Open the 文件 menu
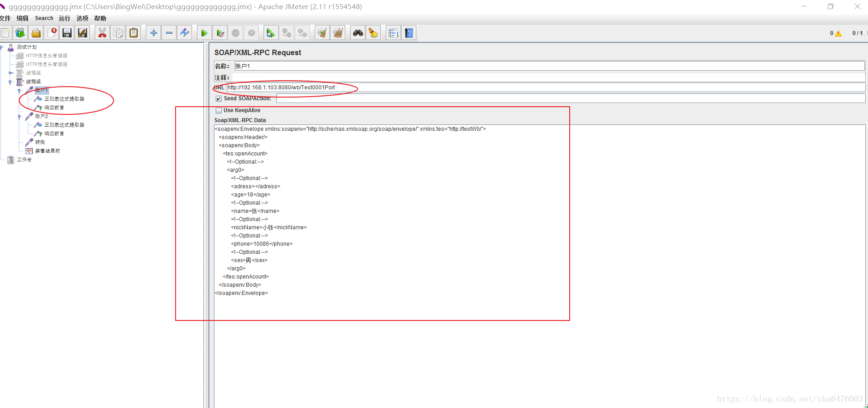The image size is (868, 408). [5, 18]
